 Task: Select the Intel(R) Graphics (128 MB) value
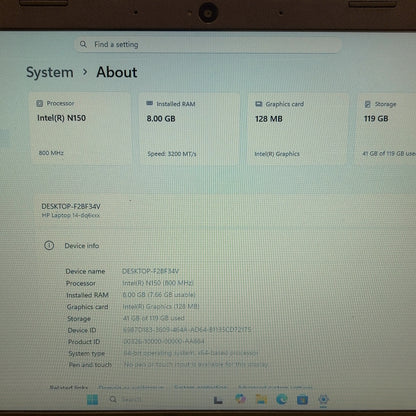[161, 306]
